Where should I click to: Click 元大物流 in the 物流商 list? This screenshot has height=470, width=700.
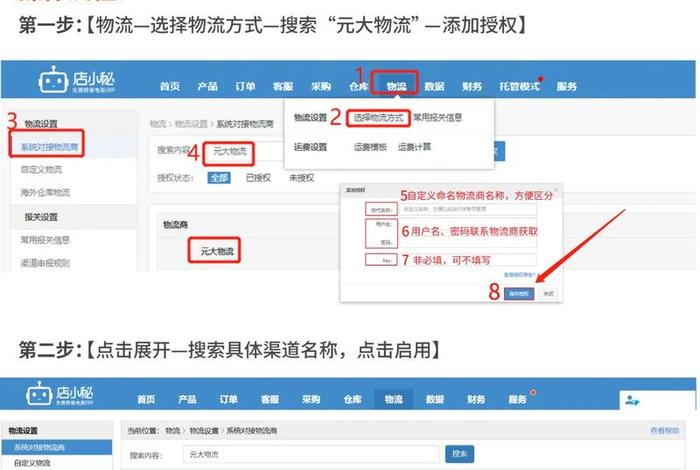[x=217, y=251]
